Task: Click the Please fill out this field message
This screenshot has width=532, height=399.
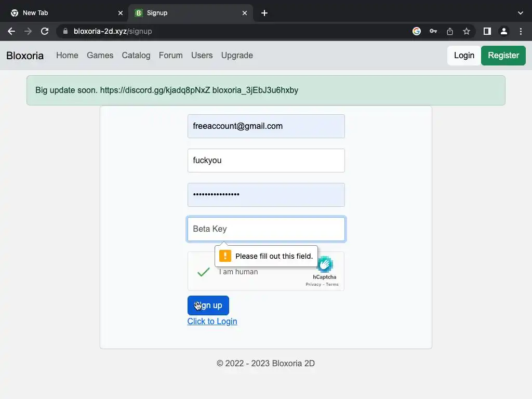Action: [274, 256]
